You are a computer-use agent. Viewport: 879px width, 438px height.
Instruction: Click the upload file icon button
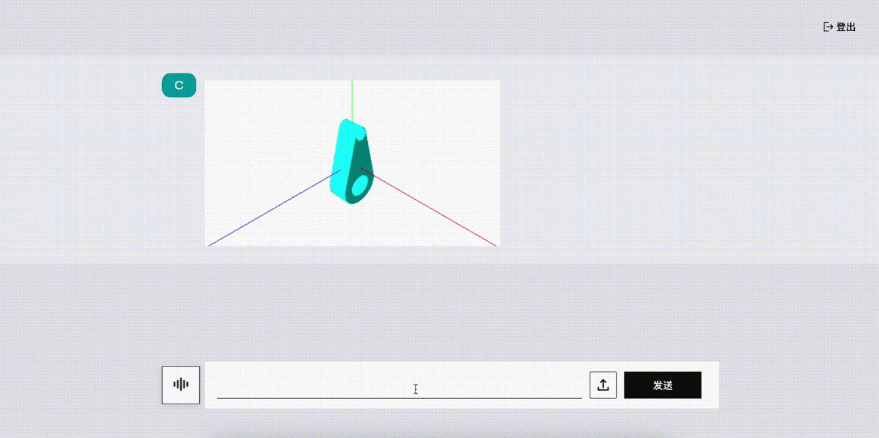point(603,385)
